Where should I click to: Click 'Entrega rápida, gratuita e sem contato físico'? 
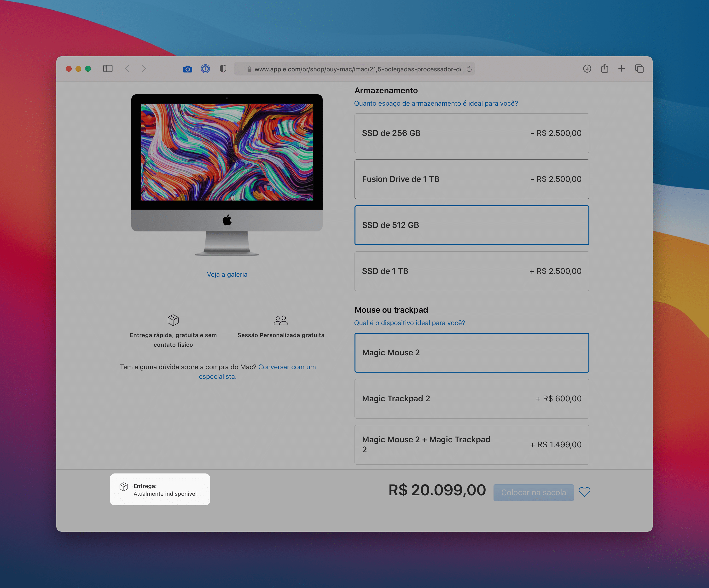point(173,340)
